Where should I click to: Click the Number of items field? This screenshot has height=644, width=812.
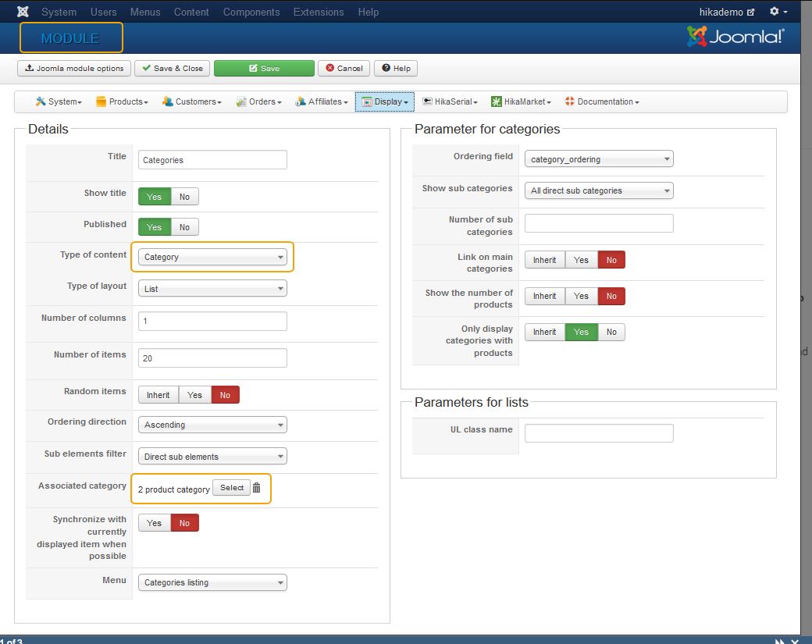click(212, 358)
